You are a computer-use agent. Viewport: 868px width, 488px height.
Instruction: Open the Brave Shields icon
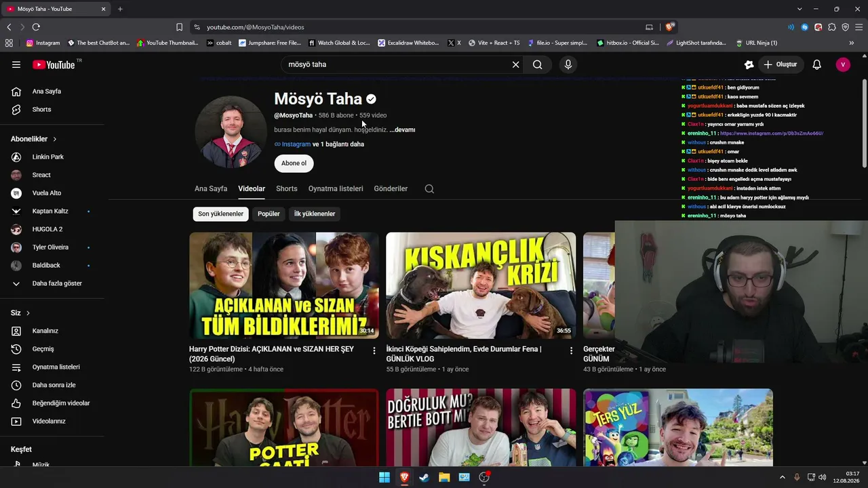669,27
